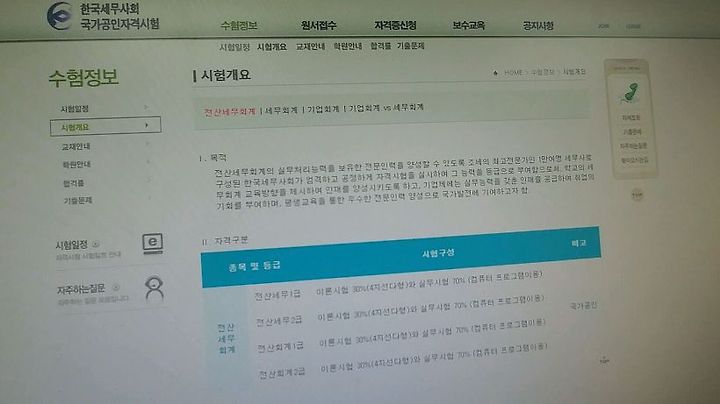Image resolution: width=720 pixels, height=404 pixels.
Task: Click the 전산회계2급 table cell
Action: pos(281,373)
